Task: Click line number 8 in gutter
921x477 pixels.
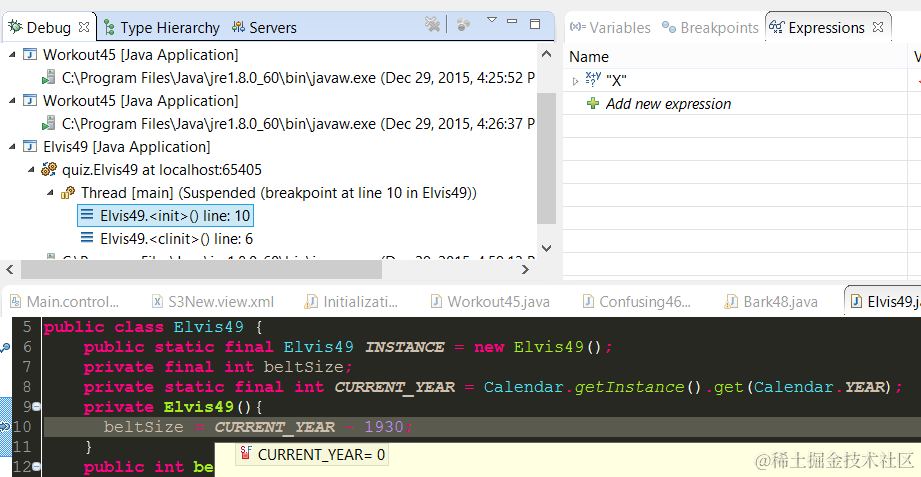Action: 26,387
